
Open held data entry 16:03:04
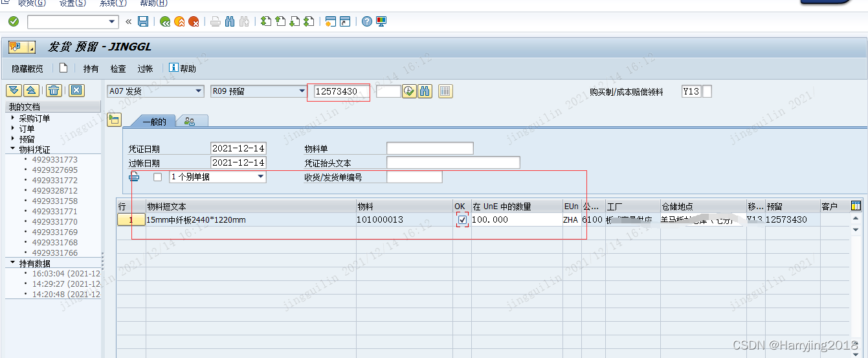pos(66,273)
